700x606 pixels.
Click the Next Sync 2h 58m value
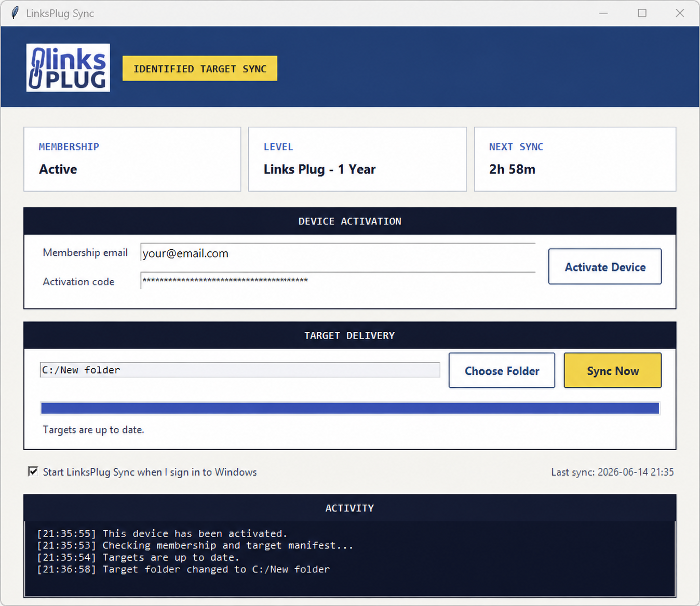pyautogui.click(x=512, y=169)
